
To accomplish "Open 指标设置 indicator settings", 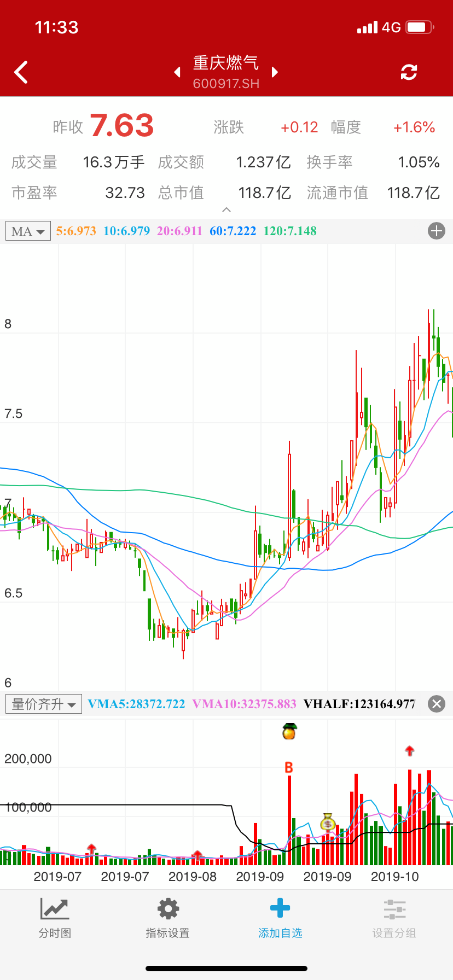I will 167,919.
